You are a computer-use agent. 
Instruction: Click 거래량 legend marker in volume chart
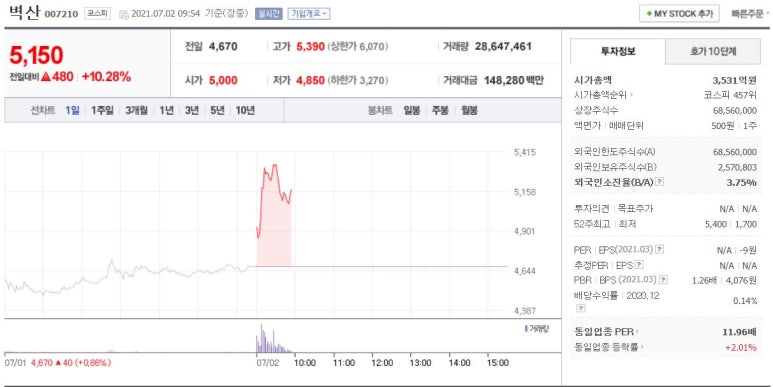pyautogui.click(x=526, y=328)
